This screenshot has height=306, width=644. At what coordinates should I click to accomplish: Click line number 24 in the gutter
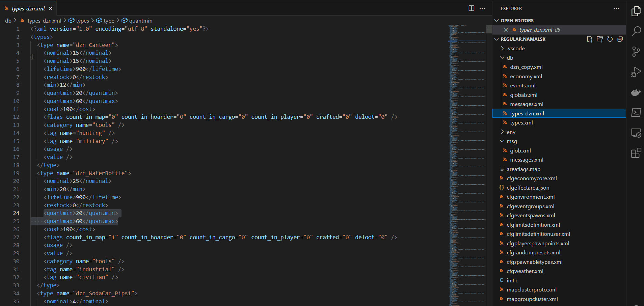coord(16,213)
